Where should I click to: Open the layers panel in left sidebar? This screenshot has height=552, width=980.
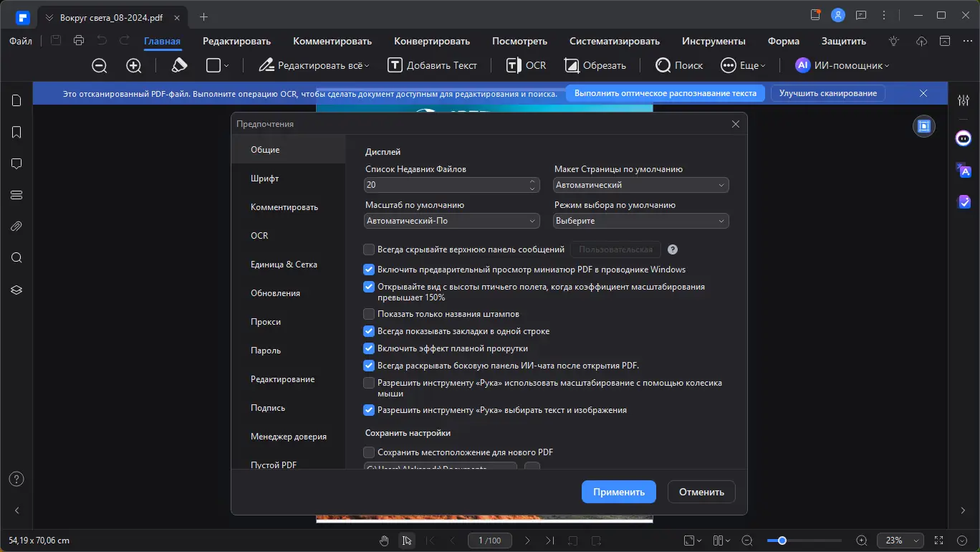click(16, 290)
